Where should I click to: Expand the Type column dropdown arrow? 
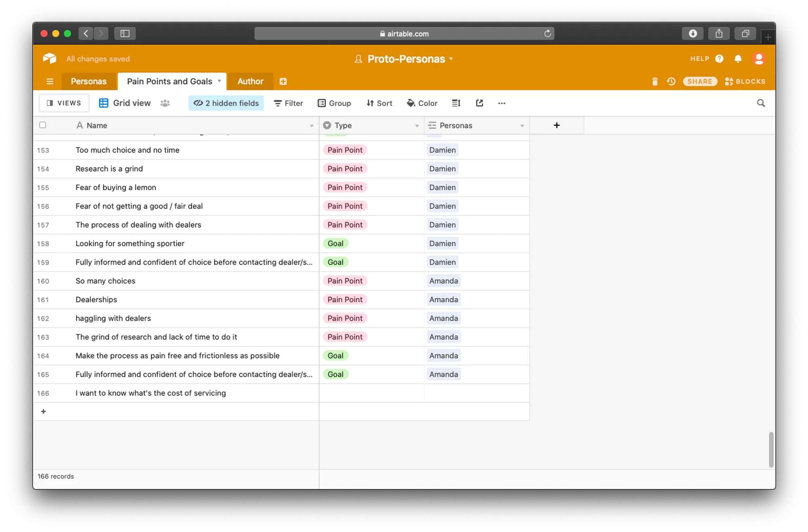pos(417,126)
